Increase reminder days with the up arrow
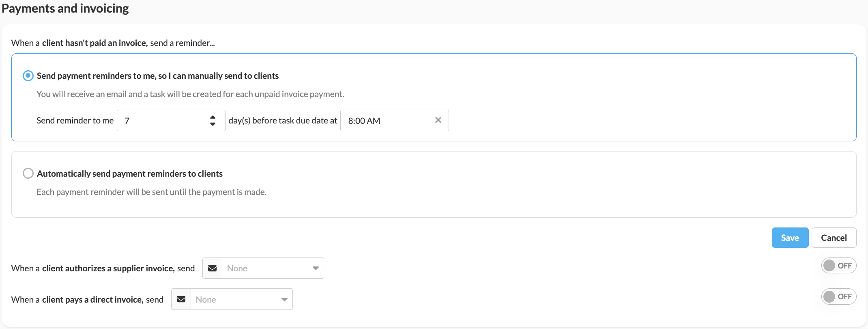The height and width of the screenshot is (329, 868). click(213, 117)
